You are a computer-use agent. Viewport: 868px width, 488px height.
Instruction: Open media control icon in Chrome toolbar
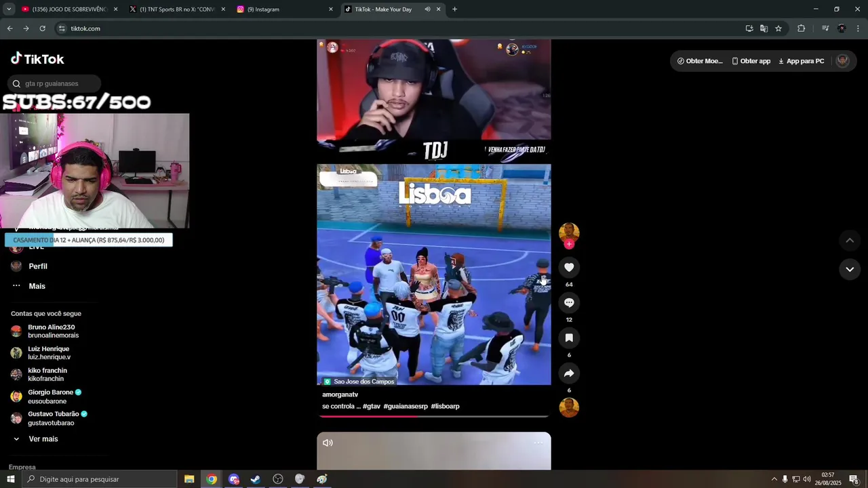click(825, 28)
